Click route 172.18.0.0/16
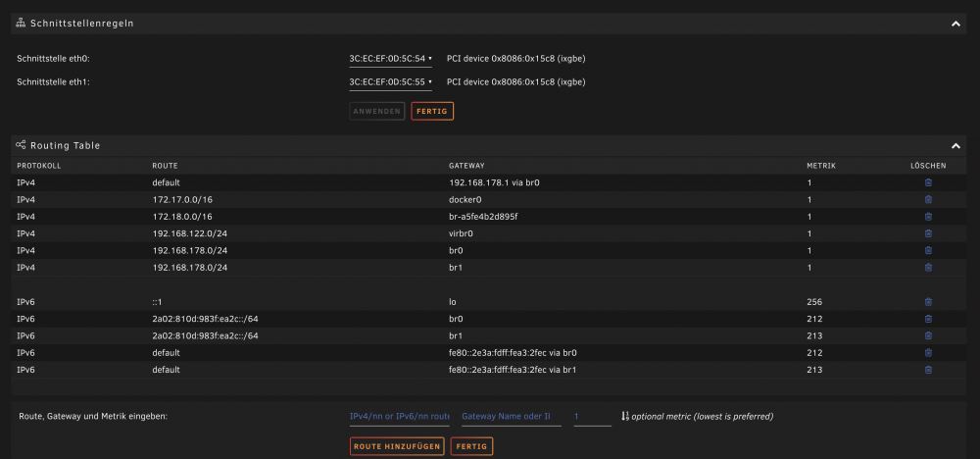 182,217
